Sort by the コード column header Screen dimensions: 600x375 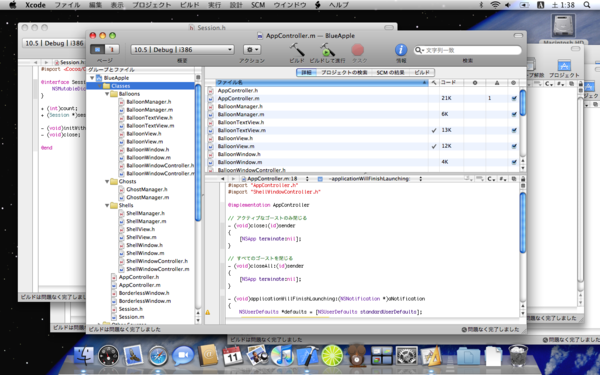click(451, 82)
